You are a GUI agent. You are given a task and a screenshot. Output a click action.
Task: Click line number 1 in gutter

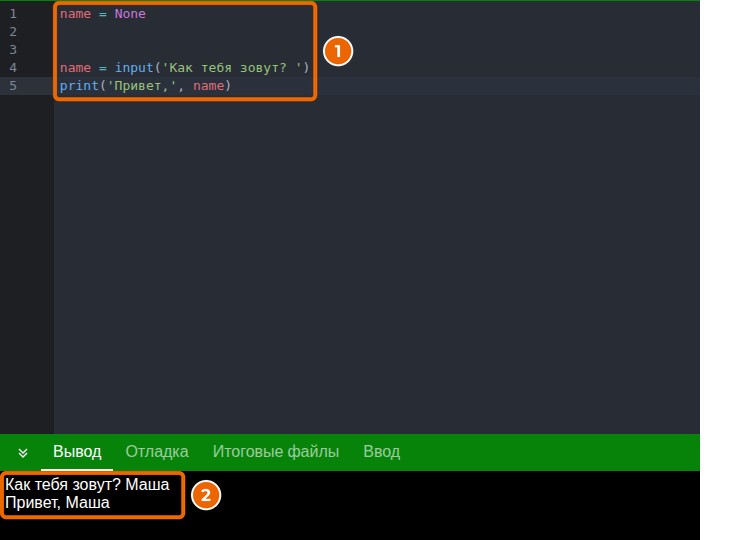coord(13,14)
